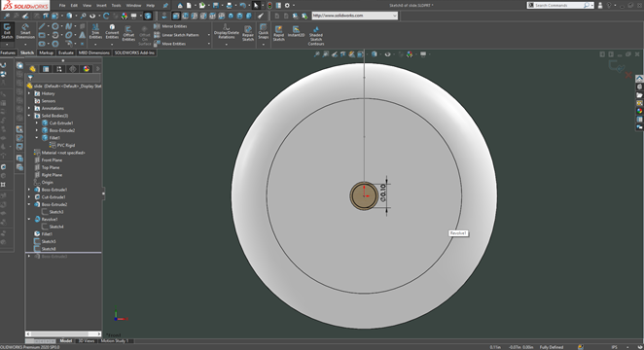
Task: Toggle Shaded Sketch Contours
Action: click(316, 36)
